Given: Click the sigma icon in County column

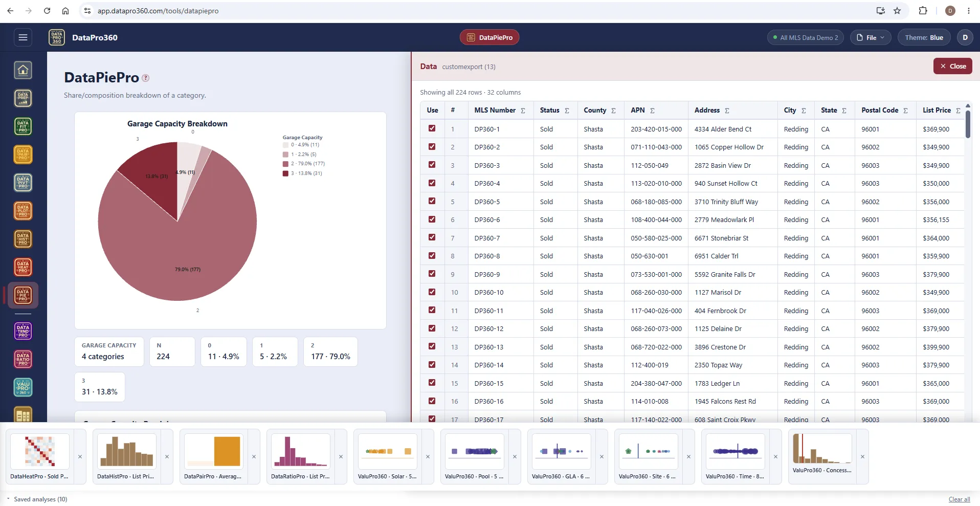Looking at the screenshot, I should pos(613,111).
